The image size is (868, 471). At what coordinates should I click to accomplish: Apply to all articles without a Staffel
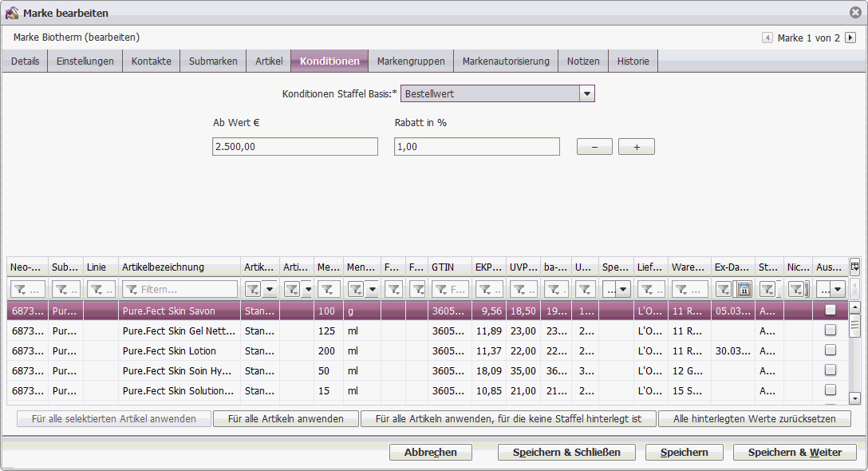tap(508, 419)
